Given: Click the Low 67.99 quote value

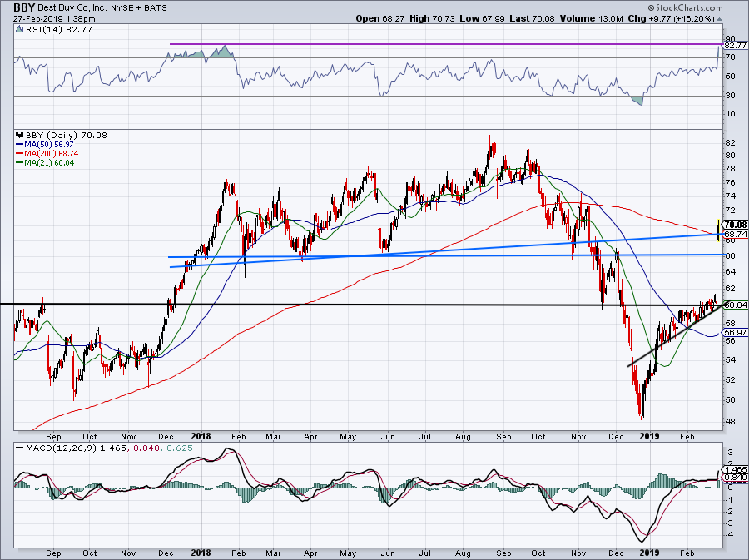Looking at the screenshot, I should pos(483,18).
